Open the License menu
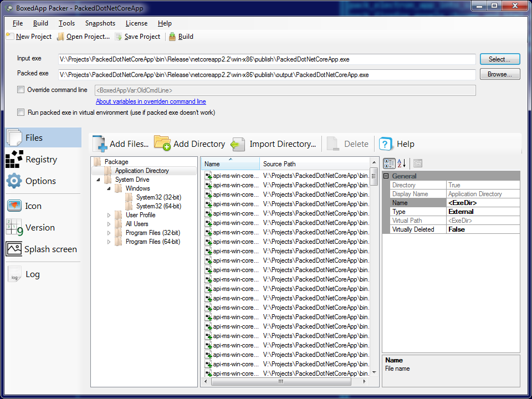The width and height of the screenshot is (532, 399). (136, 23)
